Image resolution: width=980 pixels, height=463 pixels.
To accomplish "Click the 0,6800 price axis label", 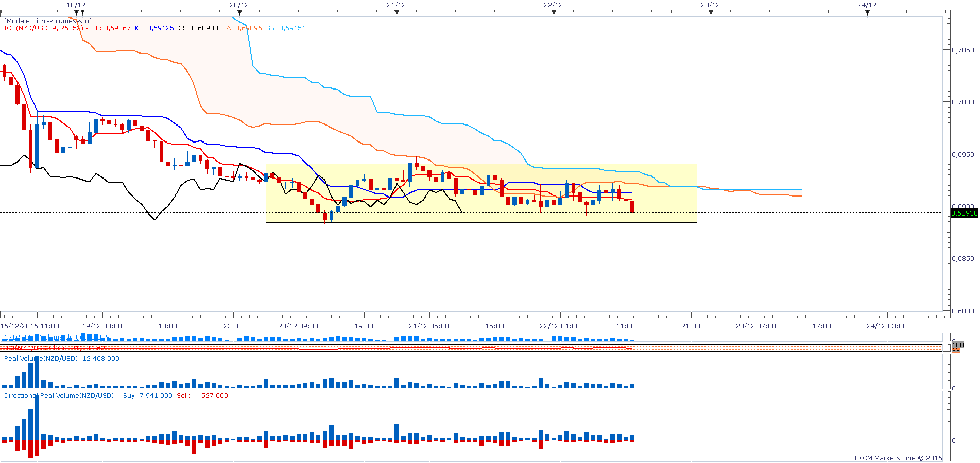I will (x=963, y=311).
